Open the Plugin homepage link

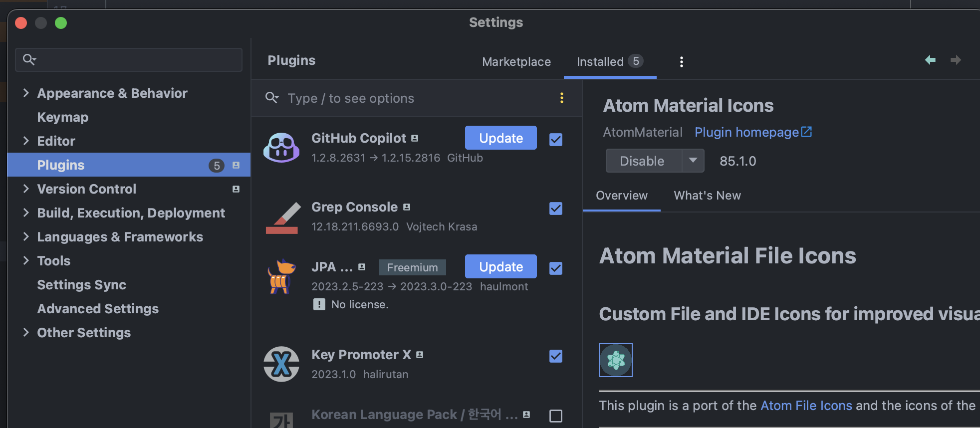click(x=746, y=132)
